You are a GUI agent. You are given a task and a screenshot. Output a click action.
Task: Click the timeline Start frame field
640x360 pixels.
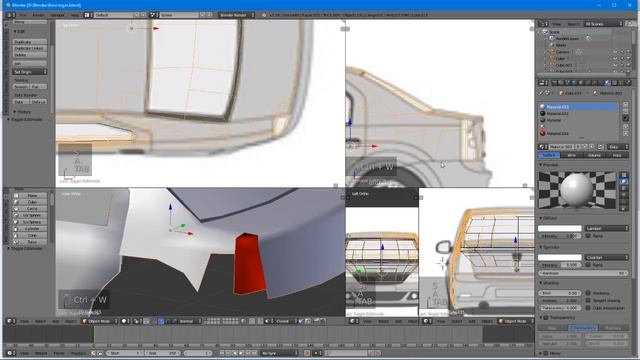(125, 353)
